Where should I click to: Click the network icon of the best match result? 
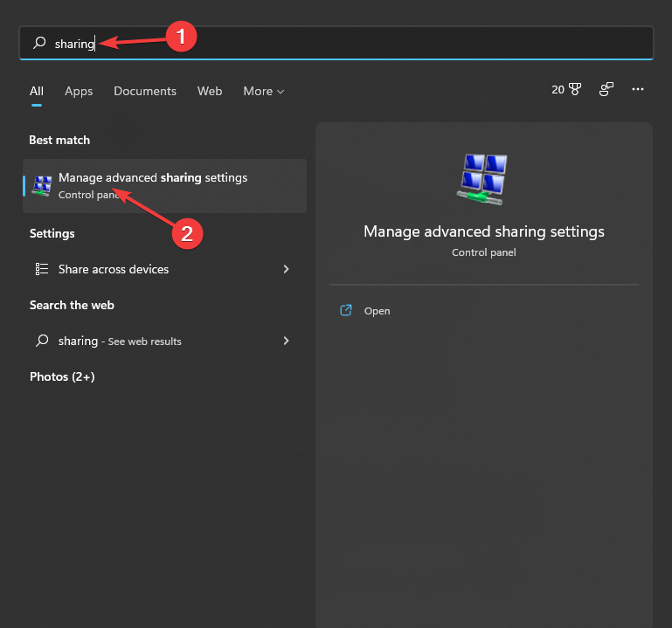point(42,185)
